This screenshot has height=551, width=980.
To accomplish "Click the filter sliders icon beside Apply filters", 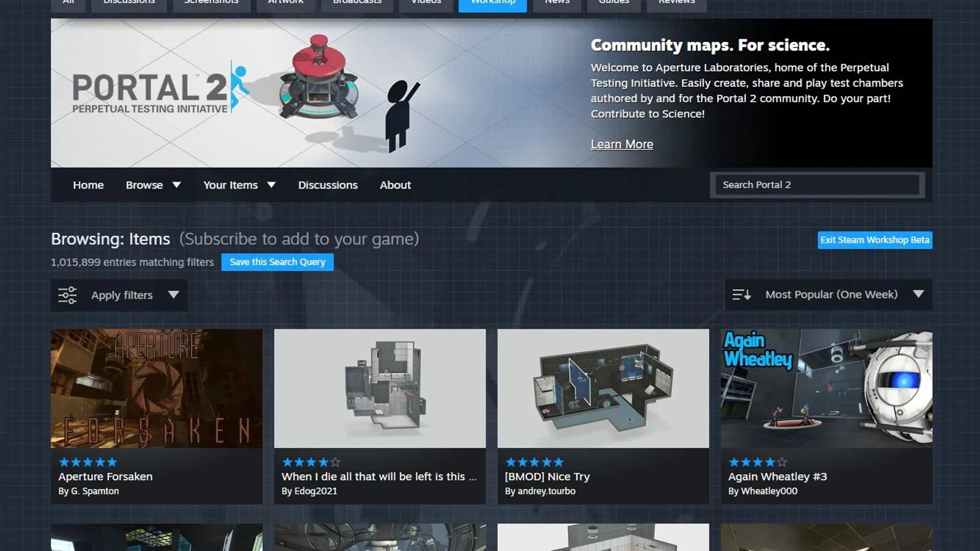I will tap(67, 295).
